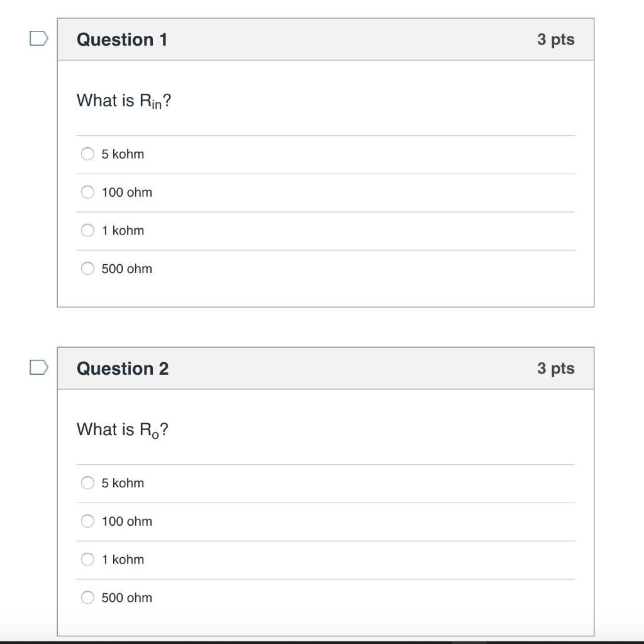
Task: Flag Question 1 with the bookmark icon
Action: click(x=39, y=40)
